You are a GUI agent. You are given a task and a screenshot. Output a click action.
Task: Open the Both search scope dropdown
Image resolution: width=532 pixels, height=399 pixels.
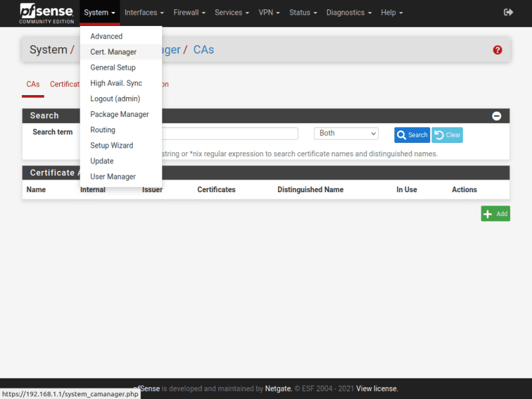click(x=346, y=134)
